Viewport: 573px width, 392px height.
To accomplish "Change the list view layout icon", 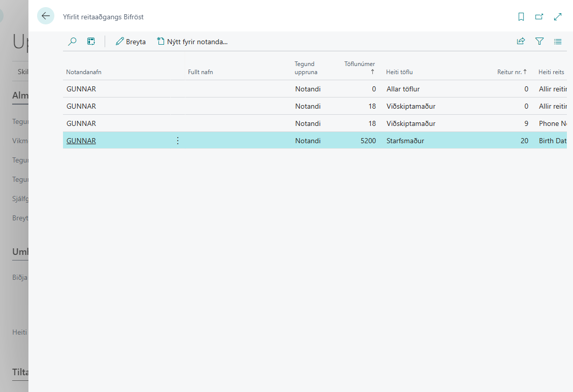I will 558,42.
